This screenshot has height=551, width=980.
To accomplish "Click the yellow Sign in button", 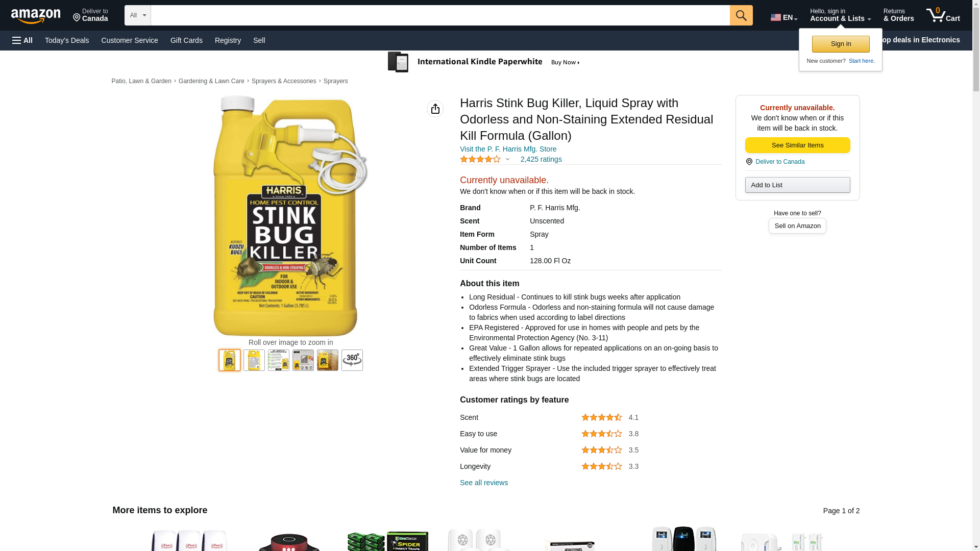I will point(840,44).
